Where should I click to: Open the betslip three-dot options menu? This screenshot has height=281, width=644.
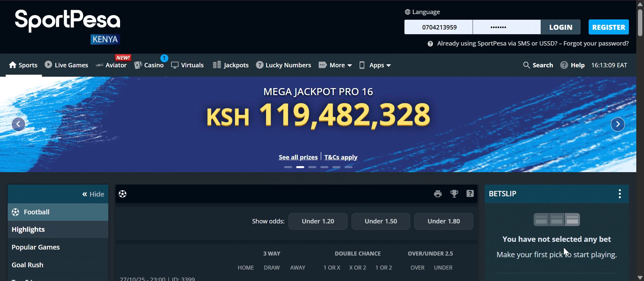(x=620, y=194)
